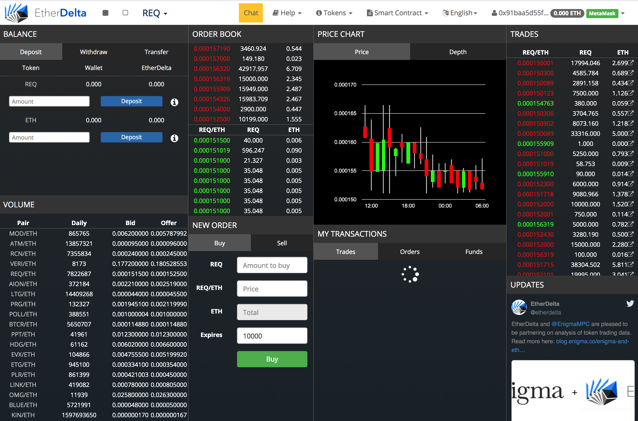Open the Orders tab in My Transactions
The height and width of the screenshot is (421, 638).
point(409,252)
